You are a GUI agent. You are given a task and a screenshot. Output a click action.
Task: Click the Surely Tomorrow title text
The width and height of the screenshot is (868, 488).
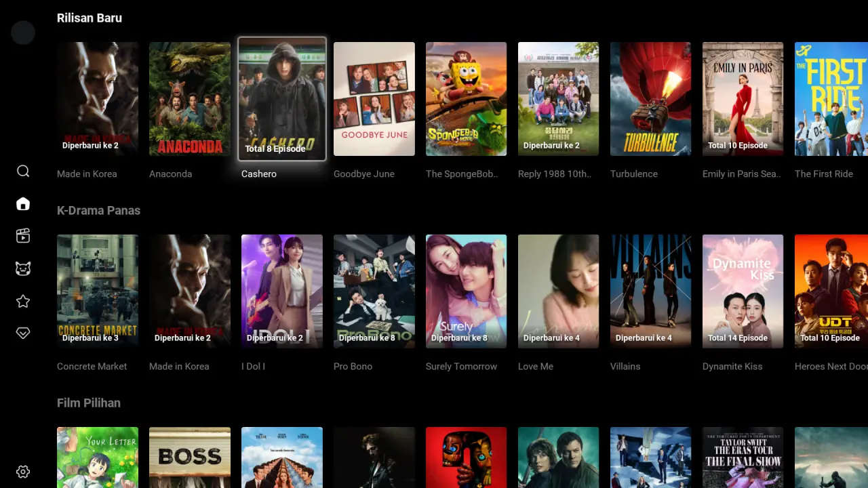461,366
